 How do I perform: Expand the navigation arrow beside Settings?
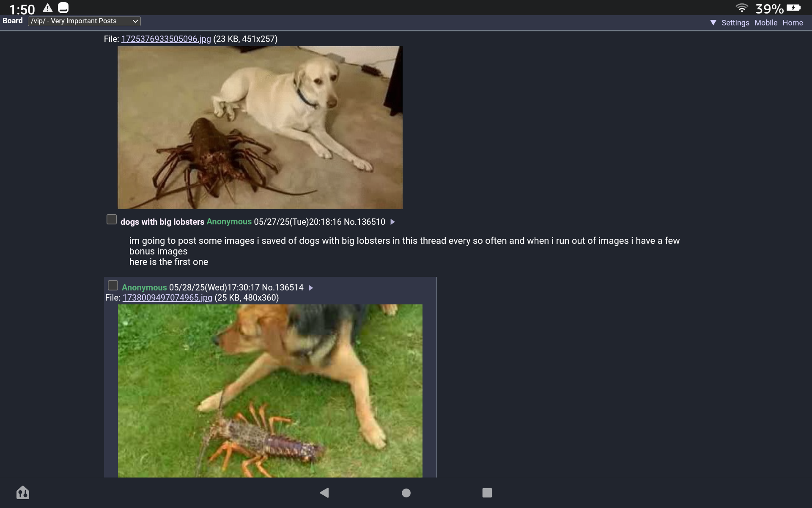[713, 23]
